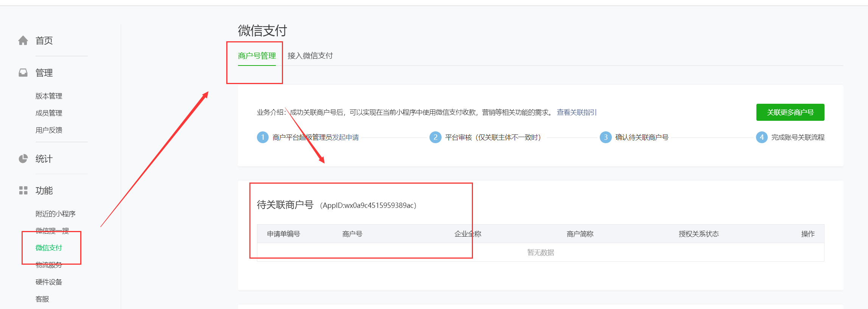Click the 商户简称 column header

click(580, 234)
